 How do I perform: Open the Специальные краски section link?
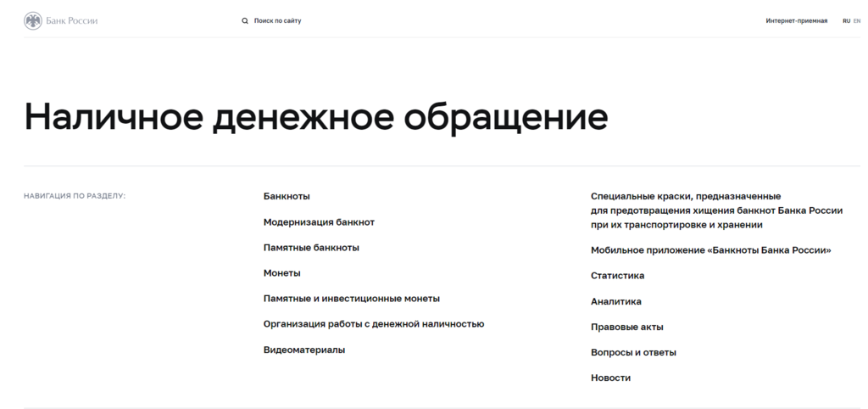pos(715,210)
